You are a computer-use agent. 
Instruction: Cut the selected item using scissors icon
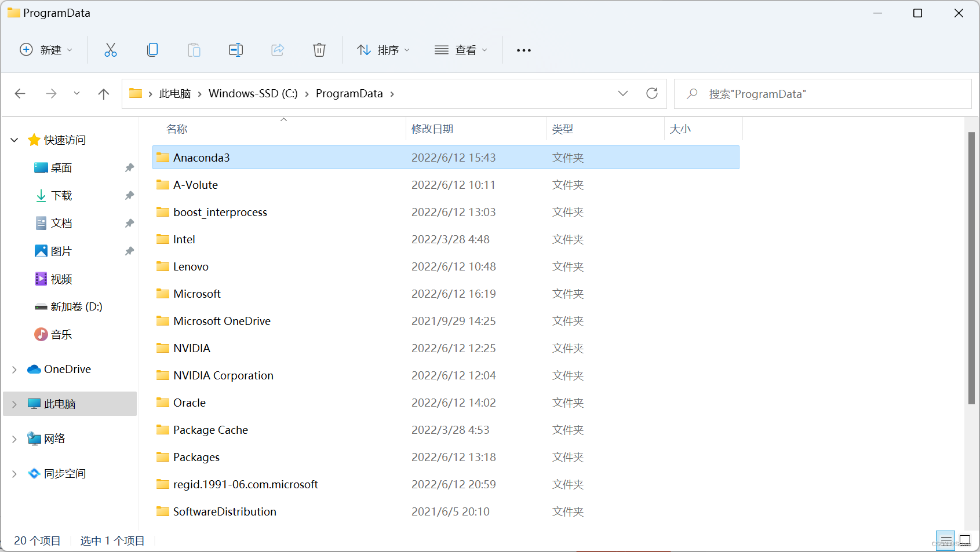(111, 50)
